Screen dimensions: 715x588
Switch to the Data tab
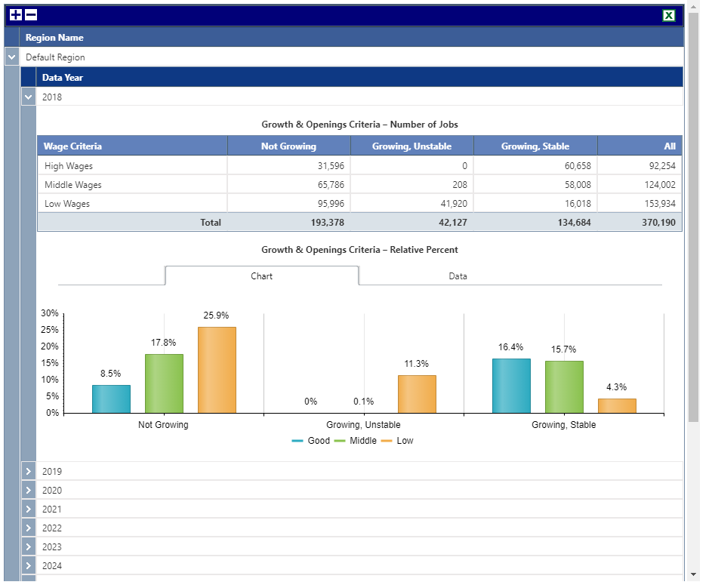click(458, 276)
